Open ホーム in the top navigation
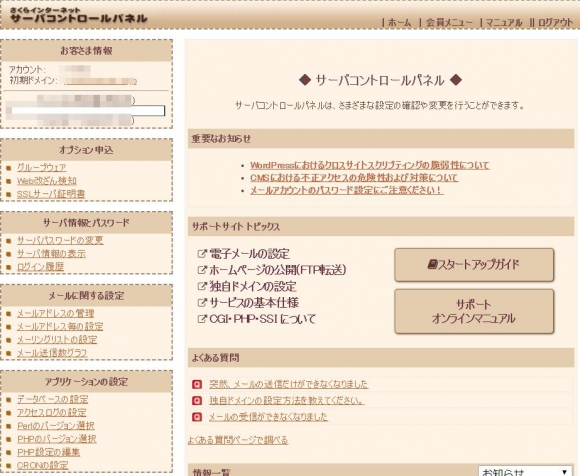The width and height of the screenshot is (580, 476). [399, 23]
